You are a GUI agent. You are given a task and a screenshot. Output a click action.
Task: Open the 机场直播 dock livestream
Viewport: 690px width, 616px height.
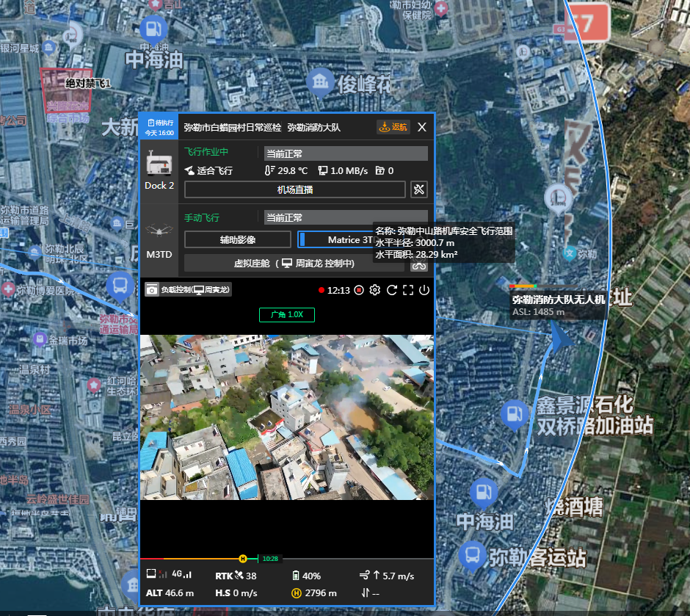294,189
